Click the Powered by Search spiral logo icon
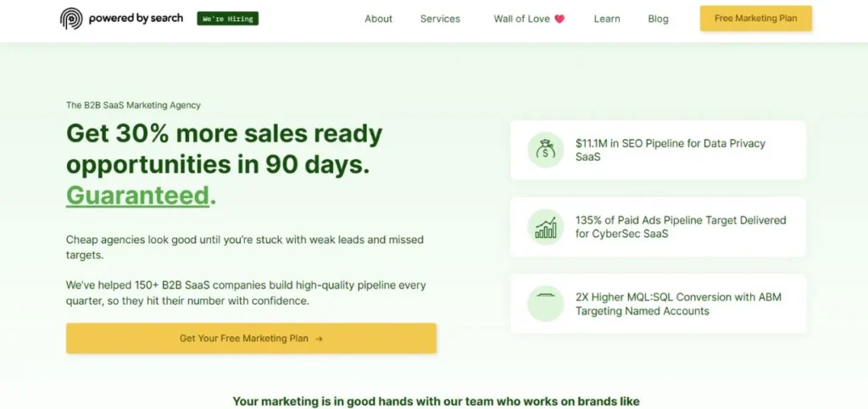 [71, 19]
